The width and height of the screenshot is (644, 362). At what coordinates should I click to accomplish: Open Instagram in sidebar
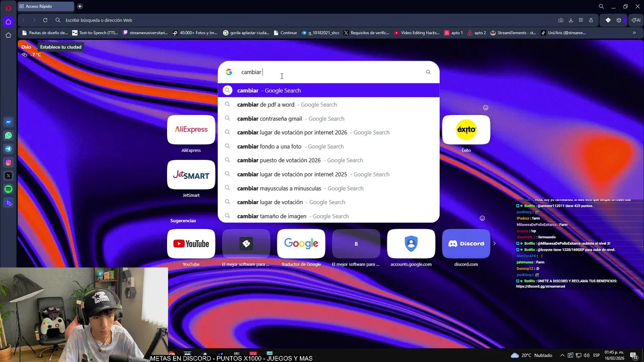(x=8, y=162)
